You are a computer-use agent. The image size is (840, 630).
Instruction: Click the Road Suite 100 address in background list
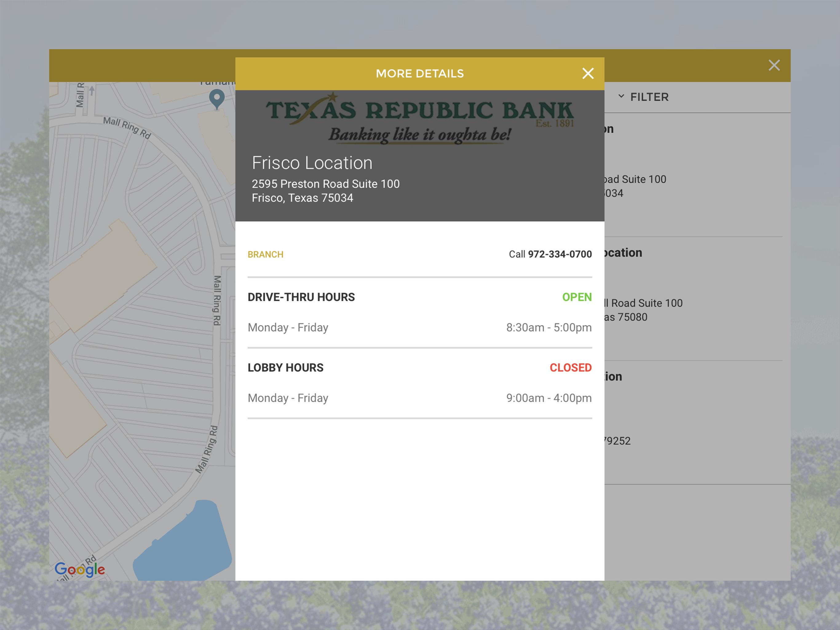tap(644, 303)
